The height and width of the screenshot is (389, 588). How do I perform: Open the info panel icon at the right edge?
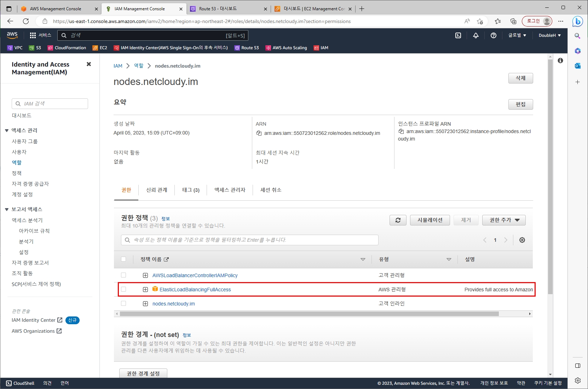pyautogui.click(x=560, y=61)
